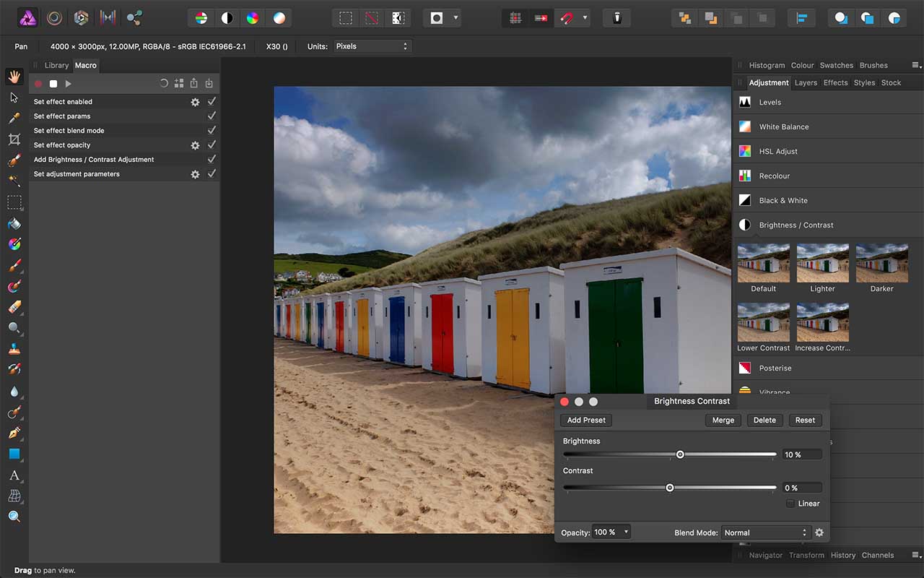Open the Histogram panel options menu

point(916,65)
